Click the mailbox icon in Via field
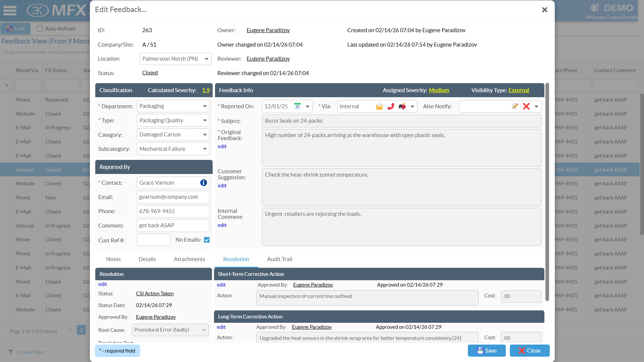The height and width of the screenshot is (362, 644). coord(402,107)
